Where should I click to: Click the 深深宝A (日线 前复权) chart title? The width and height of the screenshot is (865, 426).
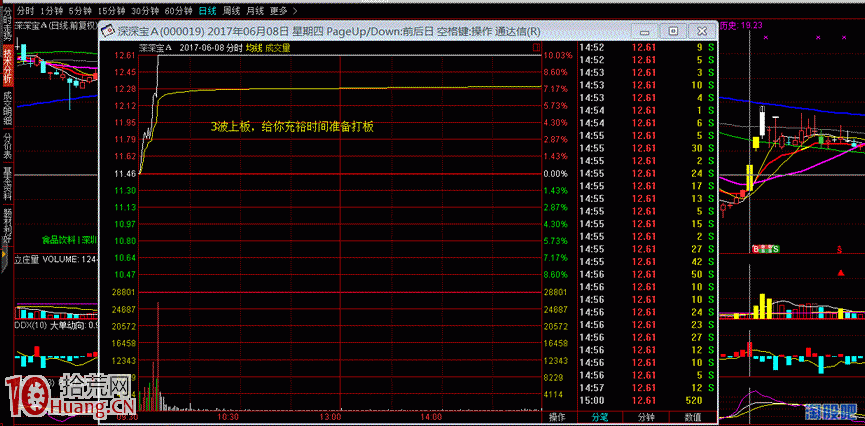(56, 25)
